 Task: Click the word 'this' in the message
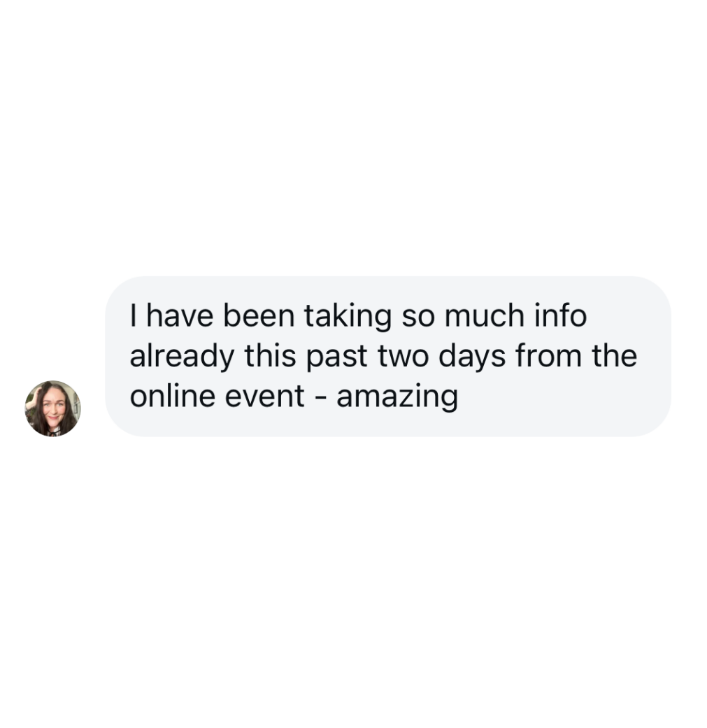(270, 356)
